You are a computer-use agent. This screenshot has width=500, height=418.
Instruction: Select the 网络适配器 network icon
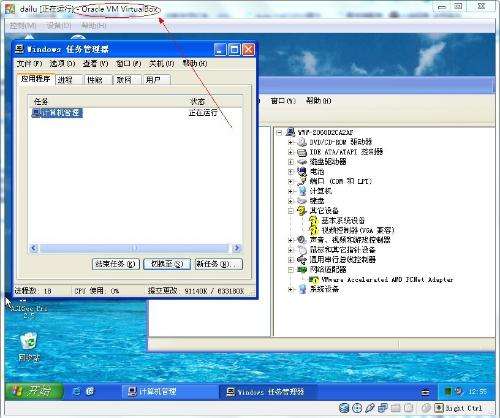[x=302, y=269]
